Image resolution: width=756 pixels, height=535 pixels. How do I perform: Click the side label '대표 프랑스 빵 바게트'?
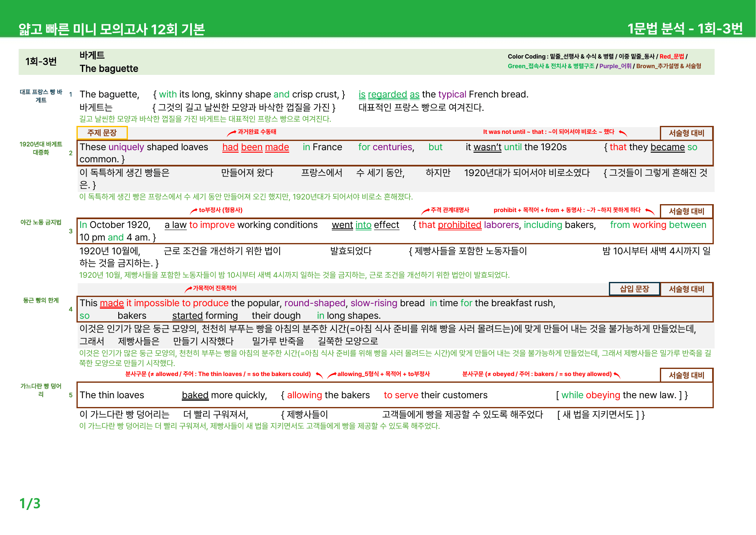pos(41,96)
